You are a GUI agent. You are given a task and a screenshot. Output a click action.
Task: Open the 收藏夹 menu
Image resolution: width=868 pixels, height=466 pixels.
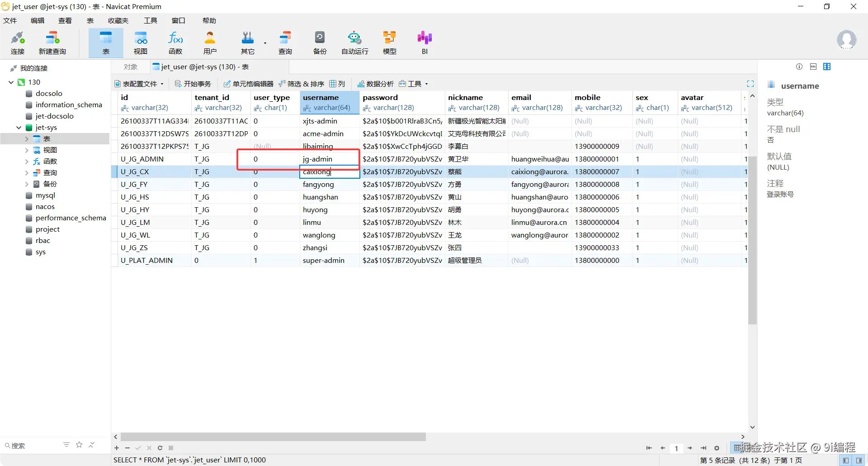pos(118,20)
